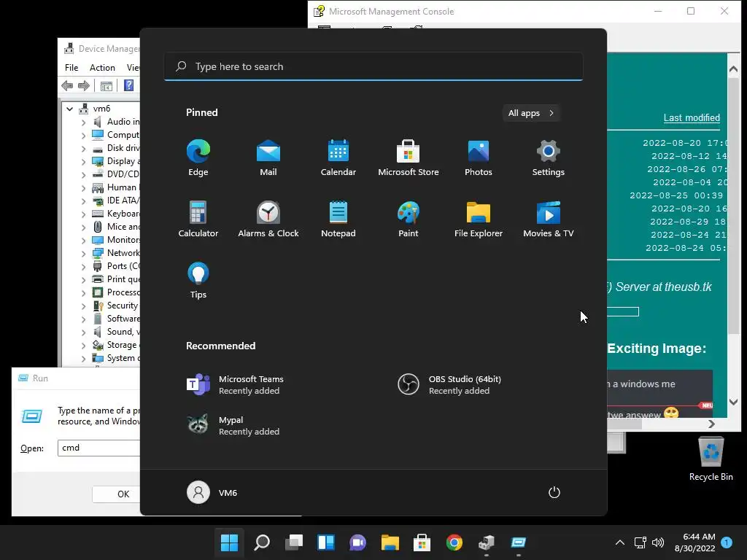Open the volume tray icon
The height and width of the screenshot is (560, 747).
tap(658, 542)
